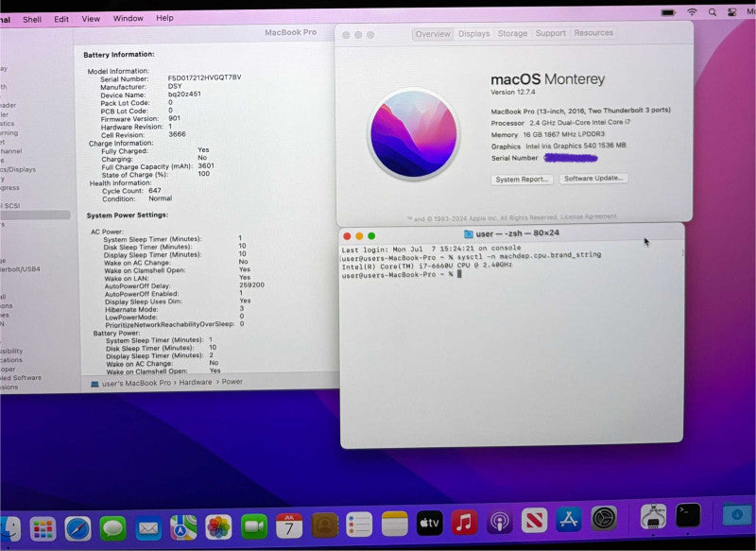Screen dimensions: 756x551
Task: Open the Edit menu
Action: click(61, 19)
